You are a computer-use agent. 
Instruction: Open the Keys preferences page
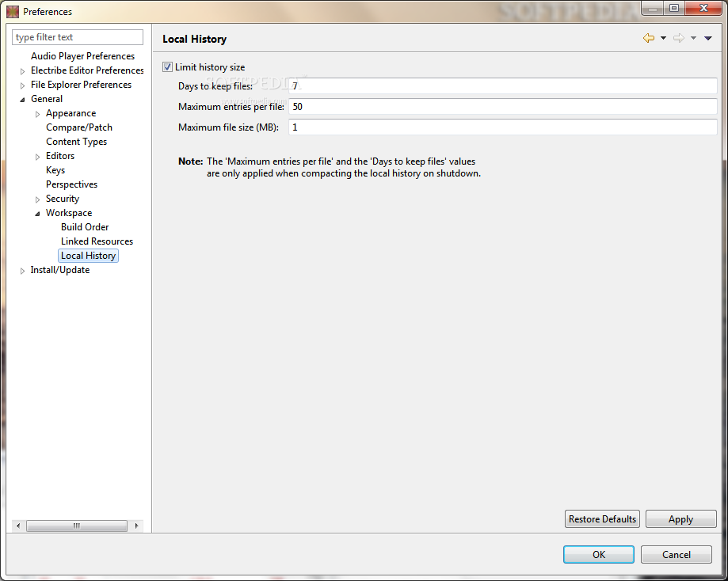(55, 170)
